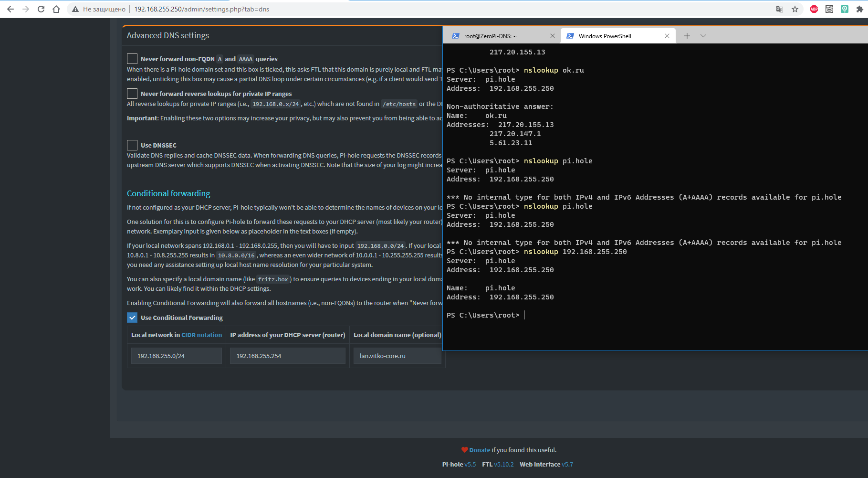Click 'nslookup ok.ru' command text
The height and width of the screenshot is (478, 868).
pyautogui.click(x=554, y=70)
